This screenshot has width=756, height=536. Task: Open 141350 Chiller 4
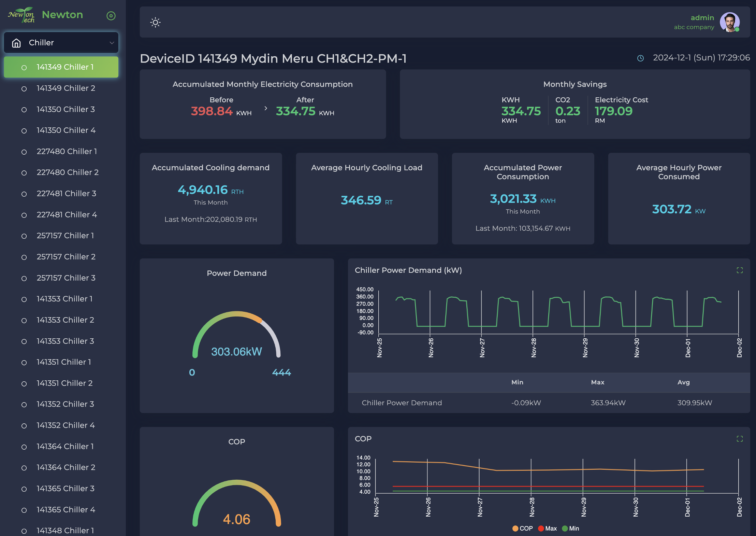pyautogui.click(x=61, y=130)
